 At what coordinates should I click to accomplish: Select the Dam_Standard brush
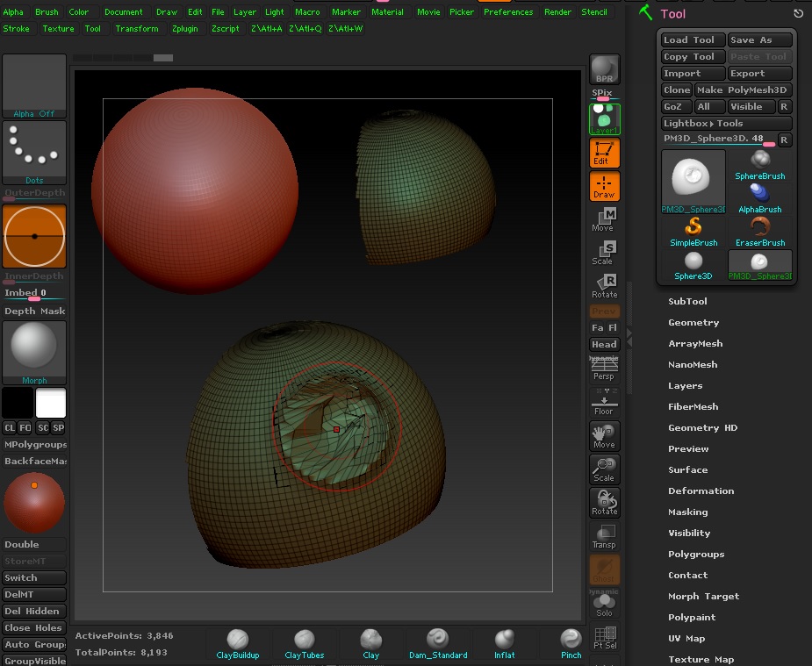pyautogui.click(x=438, y=644)
